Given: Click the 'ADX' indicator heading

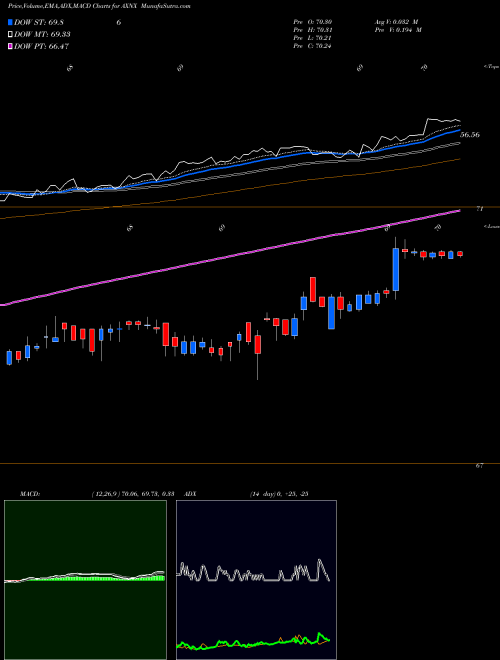Looking at the screenshot, I should [x=191, y=494].
